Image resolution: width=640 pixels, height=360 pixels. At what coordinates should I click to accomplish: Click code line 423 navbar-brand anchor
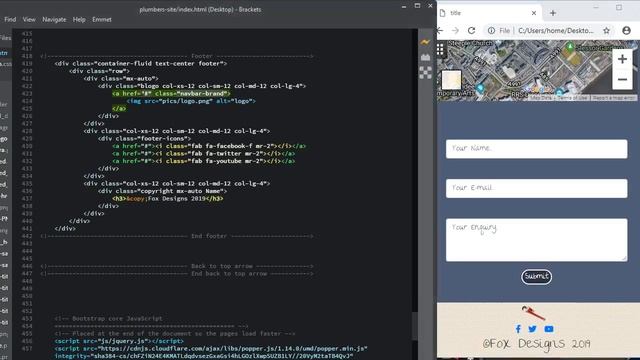[171, 93]
